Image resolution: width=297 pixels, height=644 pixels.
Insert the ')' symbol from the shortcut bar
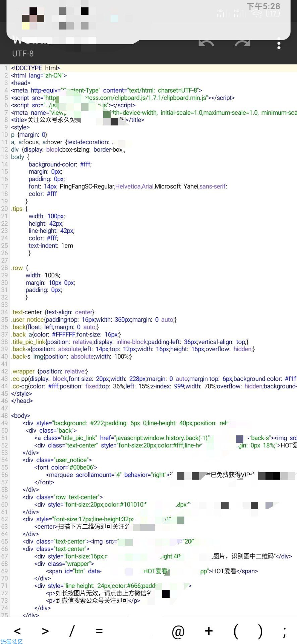pyautogui.click(x=260, y=632)
